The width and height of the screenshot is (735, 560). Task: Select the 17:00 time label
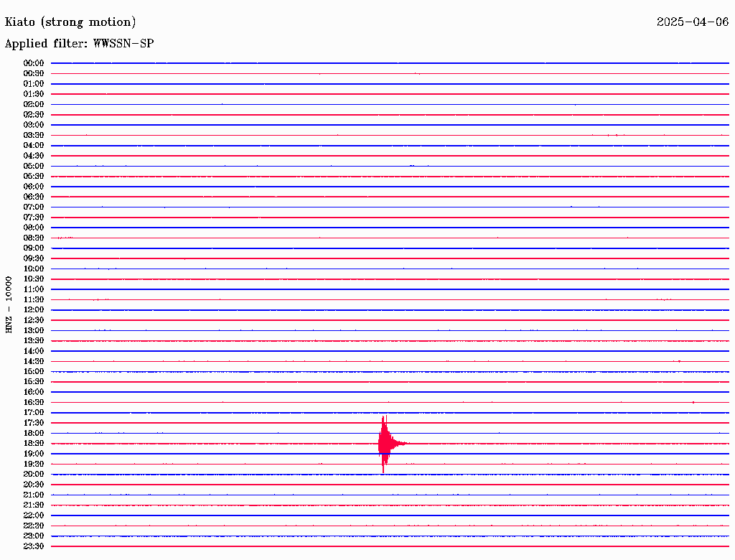pos(34,412)
